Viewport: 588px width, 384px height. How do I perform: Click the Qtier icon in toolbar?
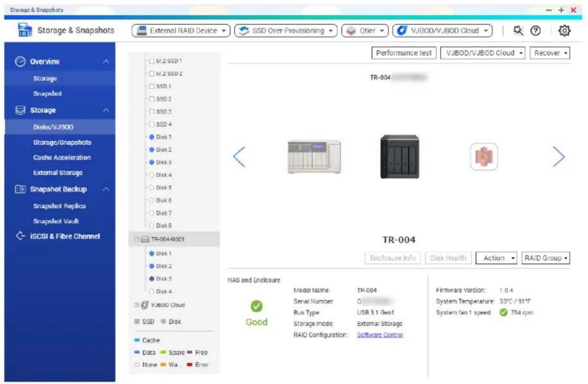[351, 31]
